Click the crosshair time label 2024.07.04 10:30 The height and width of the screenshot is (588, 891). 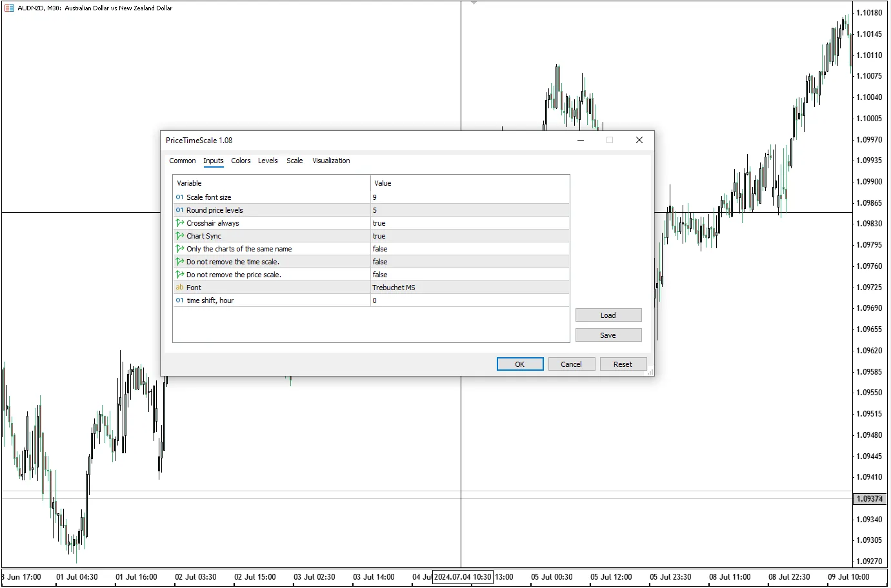(x=463, y=577)
